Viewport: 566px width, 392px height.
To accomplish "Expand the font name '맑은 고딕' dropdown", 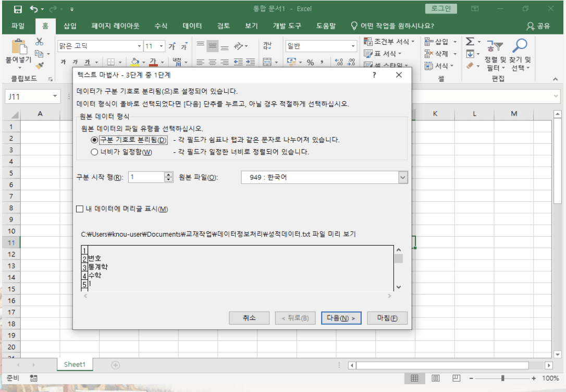I will pos(139,46).
